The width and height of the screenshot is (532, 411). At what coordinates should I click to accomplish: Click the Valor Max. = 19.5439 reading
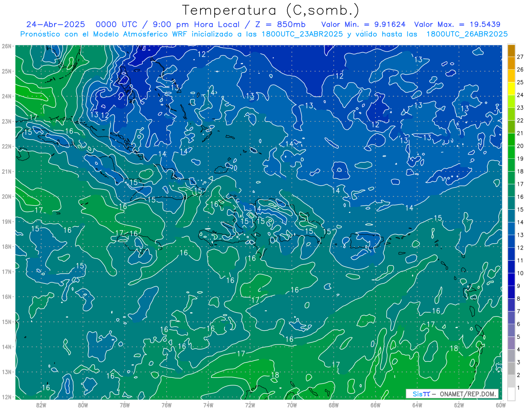(x=457, y=24)
